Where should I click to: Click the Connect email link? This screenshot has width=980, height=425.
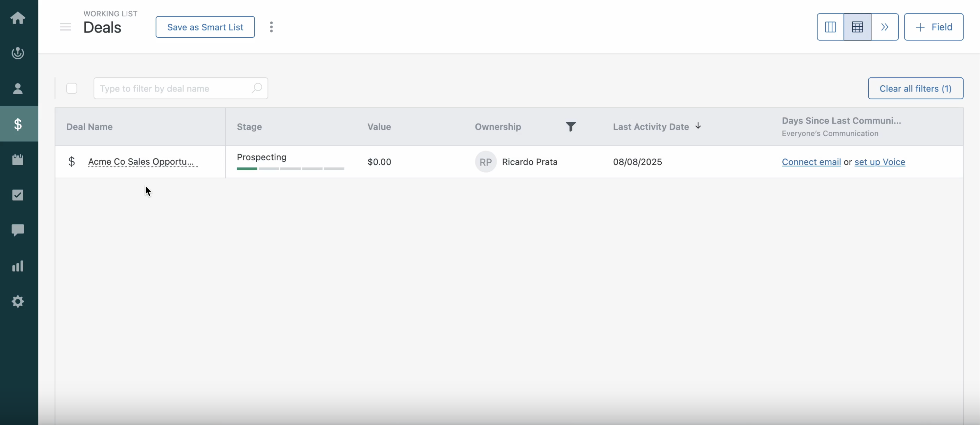coord(811,162)
